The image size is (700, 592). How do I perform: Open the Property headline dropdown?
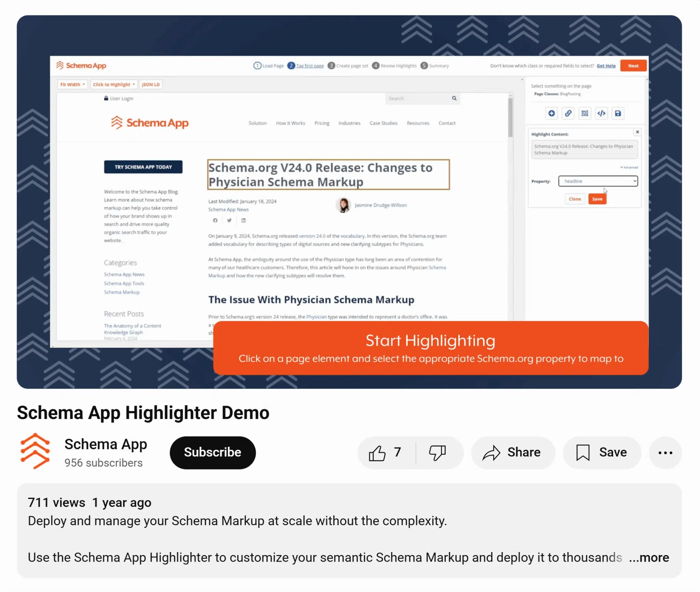[598, 181]
